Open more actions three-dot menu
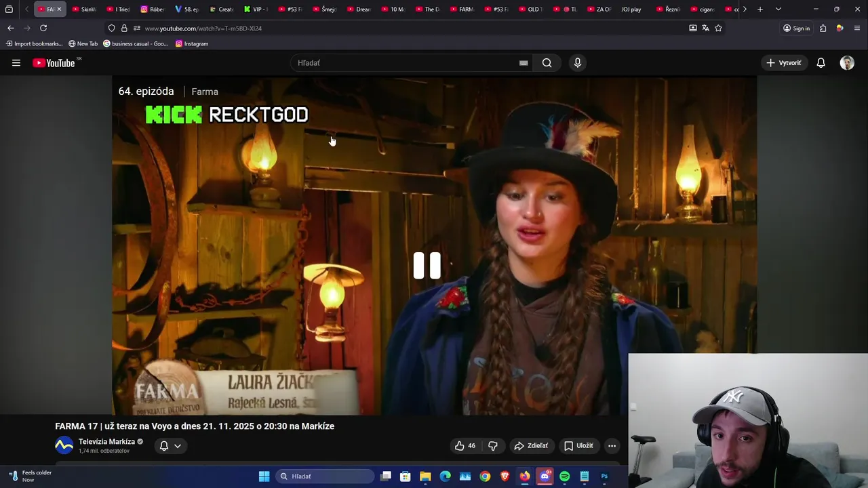Image resolution: width=868 pixels, height=488 pixels. coord(612,446)
